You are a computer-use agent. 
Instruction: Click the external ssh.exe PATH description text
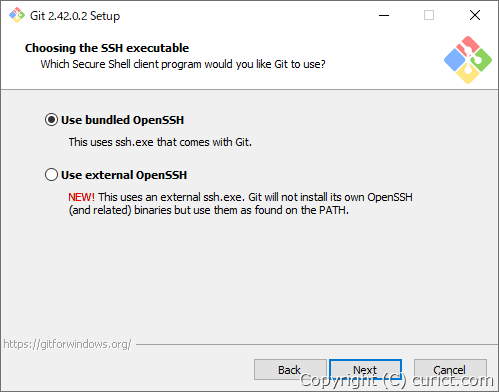pyautogui.click(x=240, y=204)
